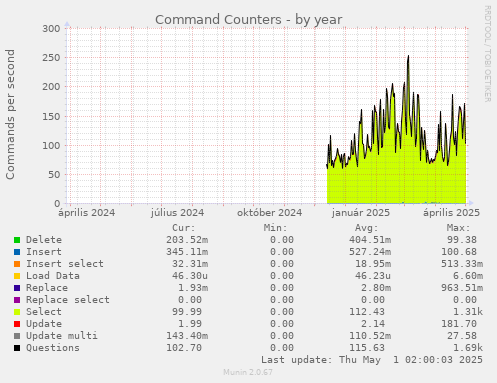
Task: Click the Delete max value '99.38'
Action: [x=462, y=240]
